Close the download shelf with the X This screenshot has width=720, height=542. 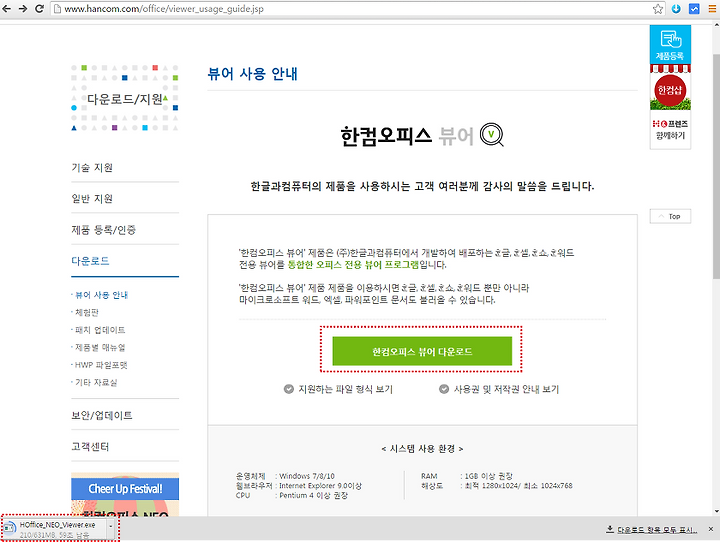click(711, 529)
